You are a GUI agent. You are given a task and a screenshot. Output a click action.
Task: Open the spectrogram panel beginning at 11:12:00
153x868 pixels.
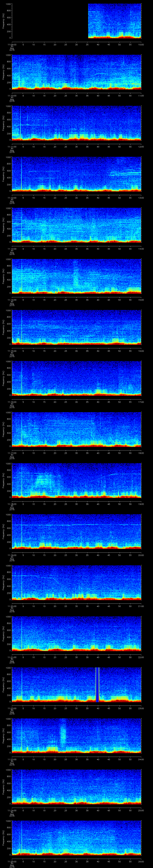click(76, 174)
